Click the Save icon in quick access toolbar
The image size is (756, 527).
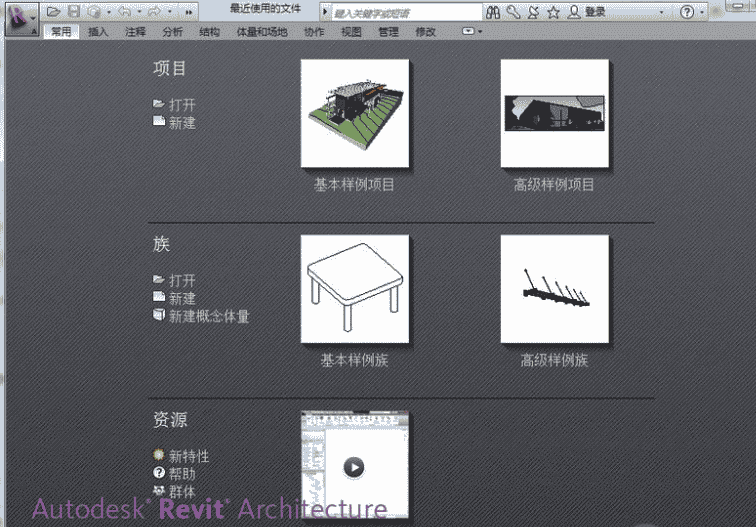(x=73, y=12)
